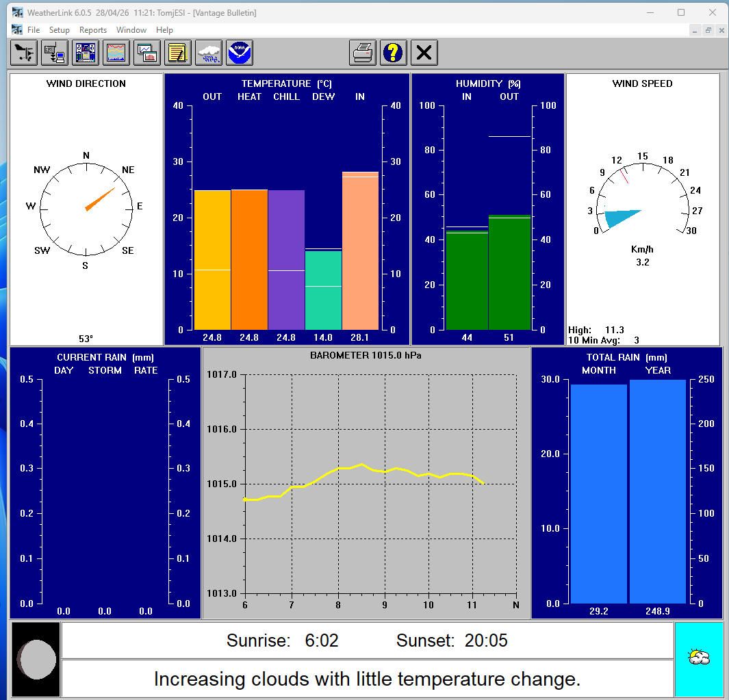Open help with yellow question mark
The width and height of the screenshot is (729, 700).
coord(393,53)
